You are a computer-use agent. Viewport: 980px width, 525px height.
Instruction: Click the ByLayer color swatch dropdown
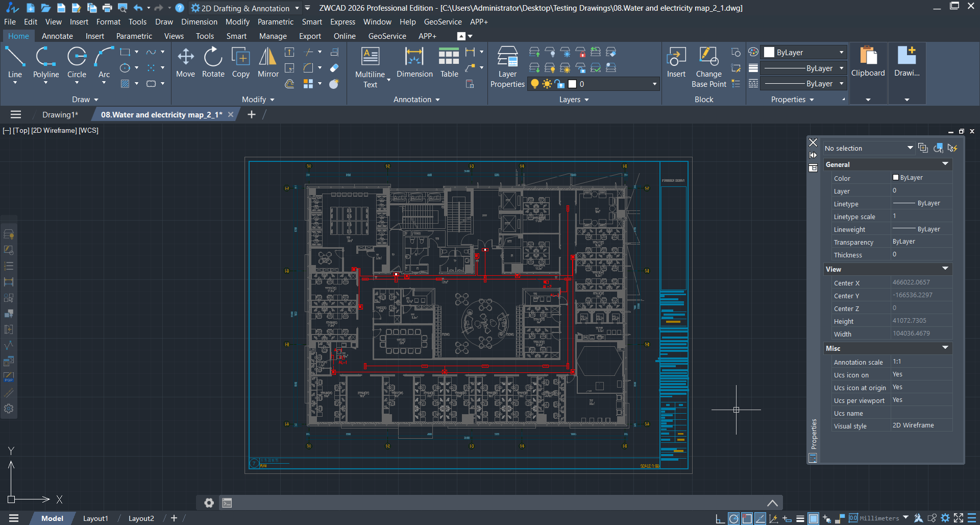click(x=804, y=53)
